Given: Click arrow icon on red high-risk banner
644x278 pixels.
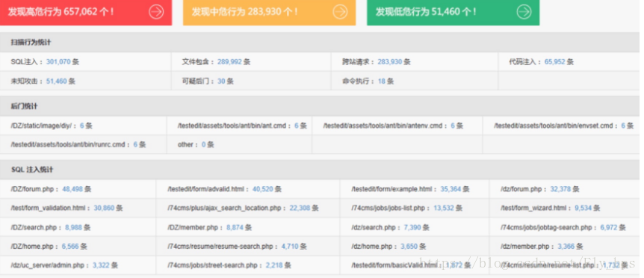Looking at the screenshot, I should coord(156,12).
